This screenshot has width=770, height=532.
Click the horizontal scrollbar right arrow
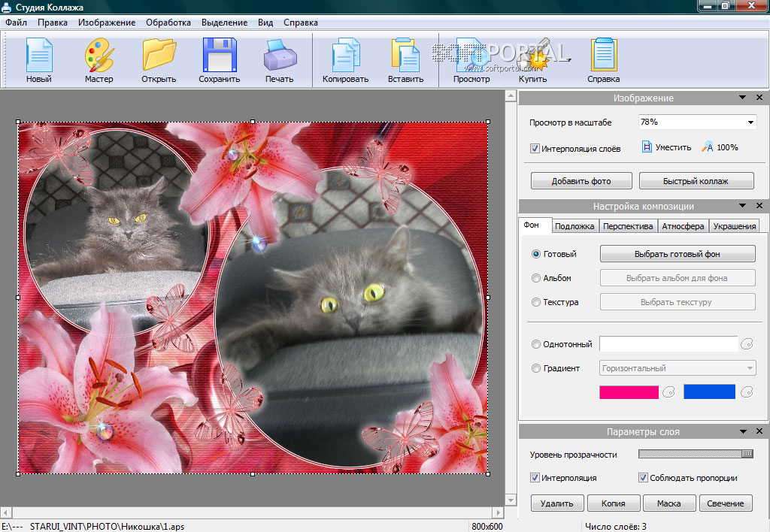point(498,513)
